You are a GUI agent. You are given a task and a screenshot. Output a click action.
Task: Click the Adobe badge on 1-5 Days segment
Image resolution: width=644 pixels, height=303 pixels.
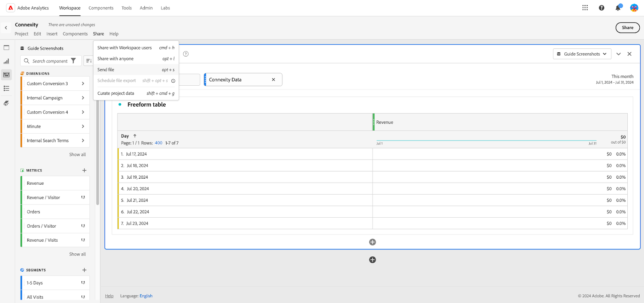pos(83,283)
